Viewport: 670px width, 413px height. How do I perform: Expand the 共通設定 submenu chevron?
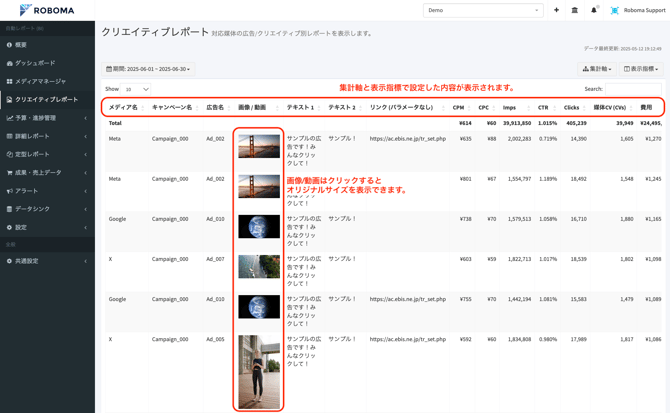coord(85,261)
